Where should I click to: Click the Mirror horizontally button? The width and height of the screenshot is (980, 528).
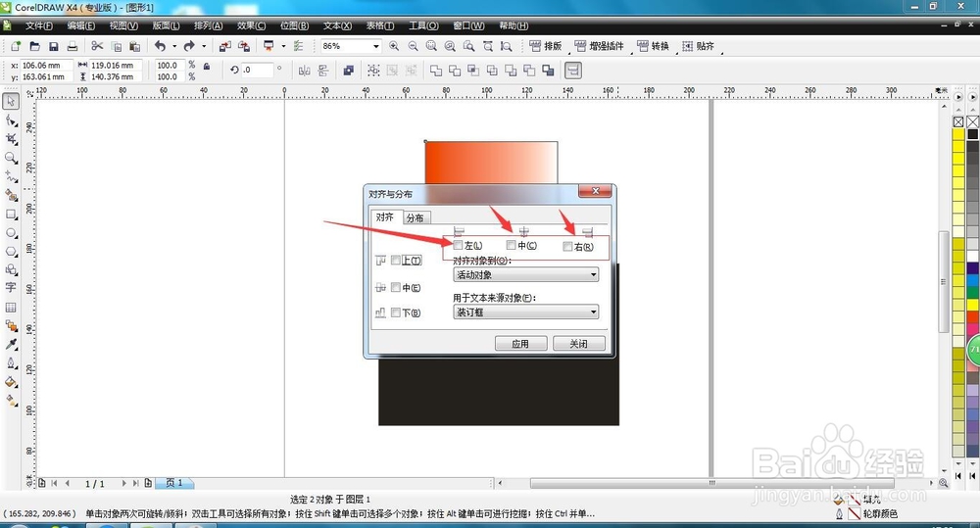point(305,71)
